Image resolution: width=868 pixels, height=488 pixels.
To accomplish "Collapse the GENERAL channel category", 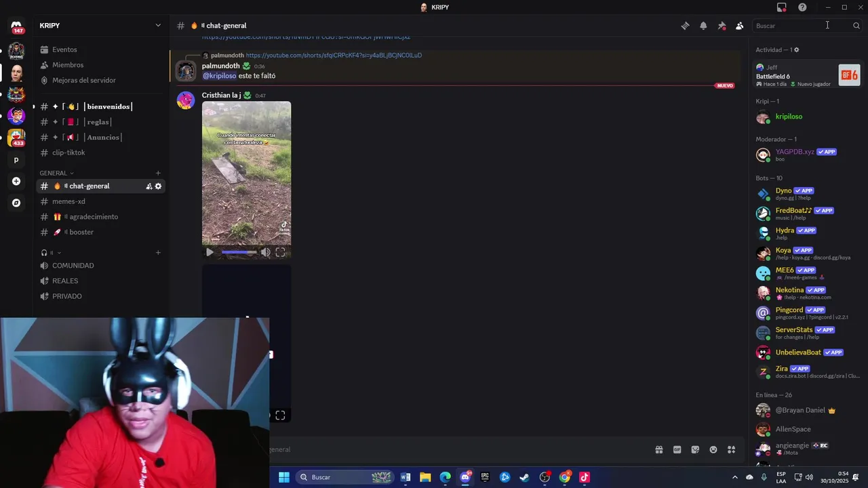I will click(x=56, y=173).
